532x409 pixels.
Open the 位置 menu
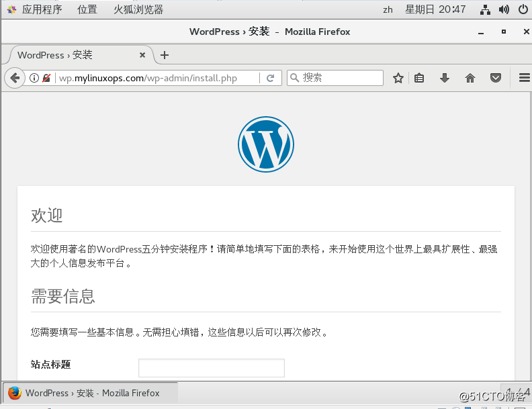(87, 9)
